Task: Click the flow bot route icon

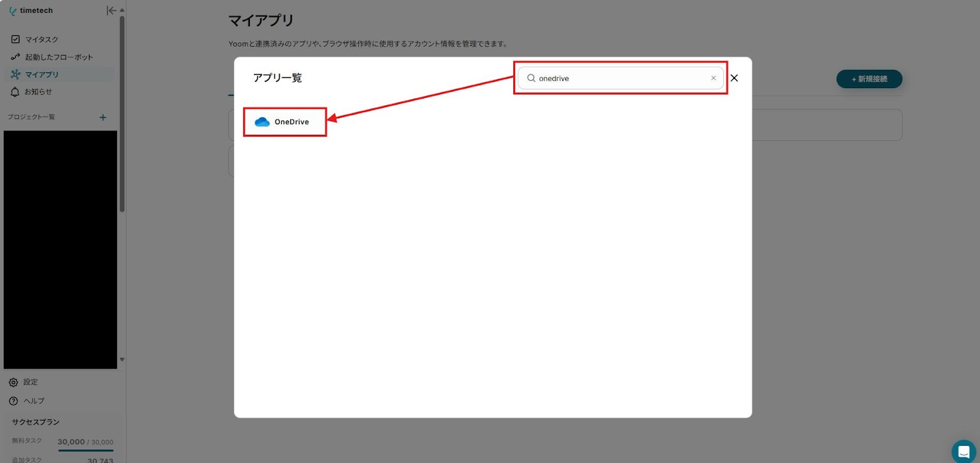Action: point(15,57)
